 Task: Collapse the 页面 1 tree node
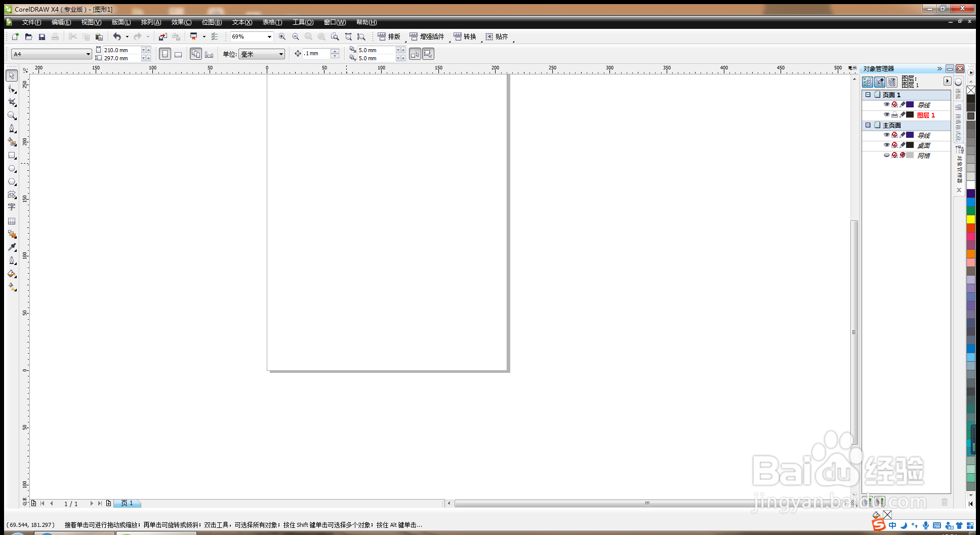point(868,95)
